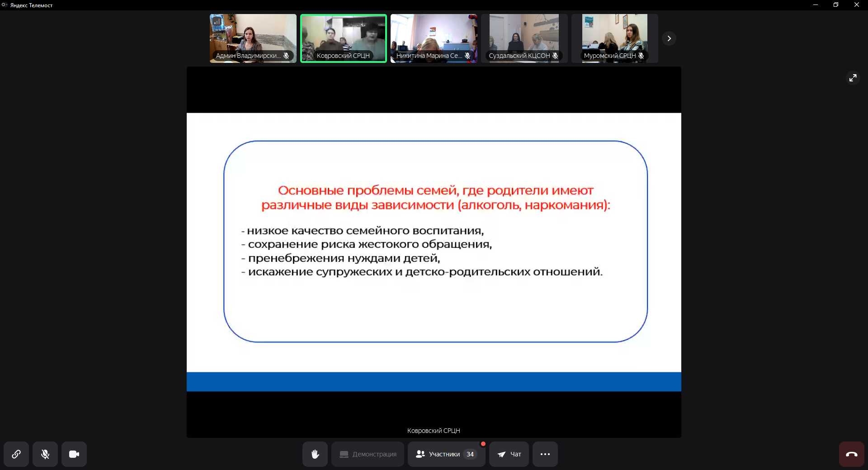Click the Демонстрация screen share button
This screenshot has width=868, height=470.
[368, 454]
